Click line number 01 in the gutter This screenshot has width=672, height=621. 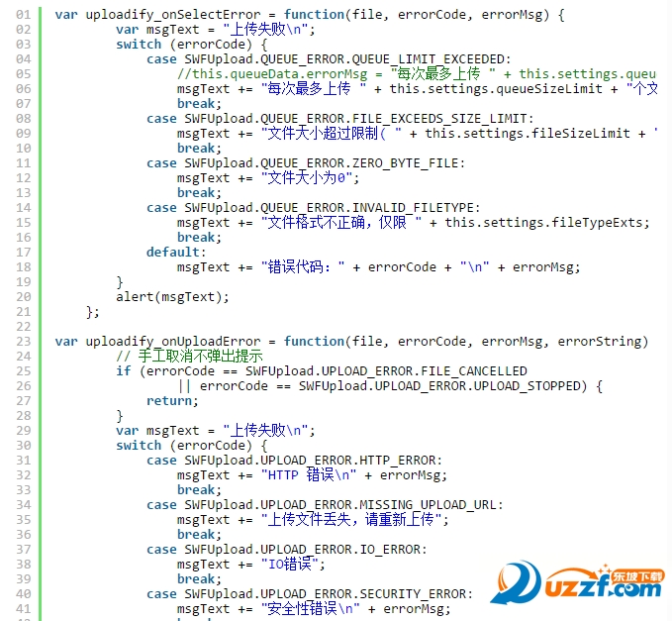coord(23,15)
